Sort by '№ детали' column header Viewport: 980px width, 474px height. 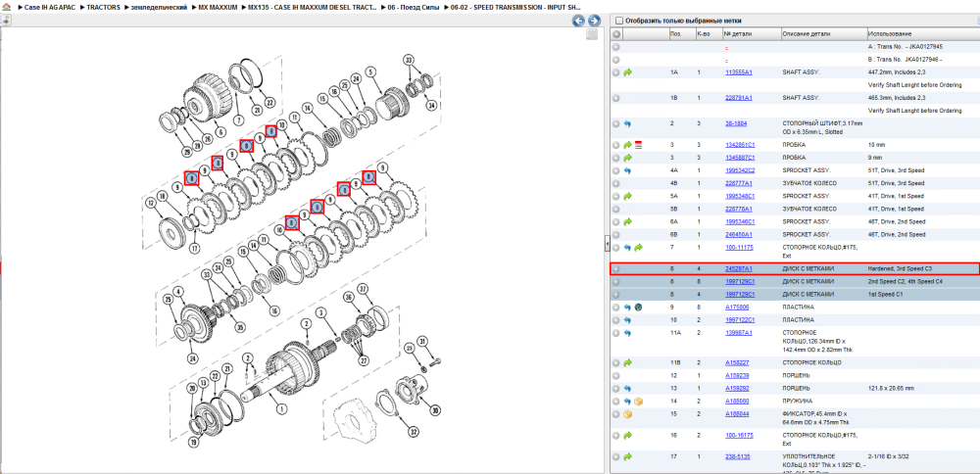(752, 33)
